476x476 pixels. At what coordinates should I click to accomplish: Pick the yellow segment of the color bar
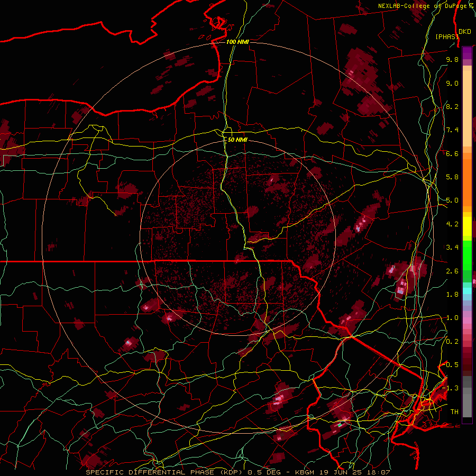tap(467, 226)
